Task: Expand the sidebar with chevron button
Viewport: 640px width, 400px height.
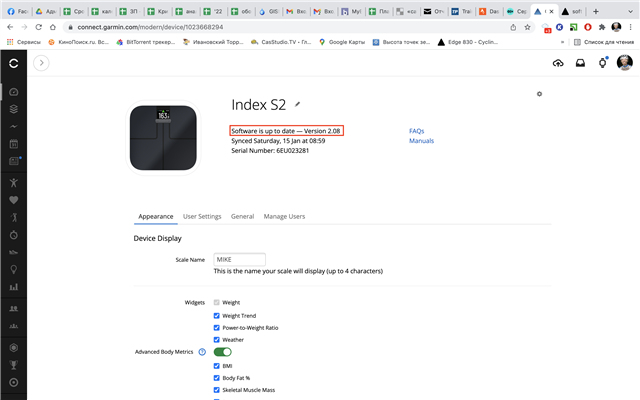Action: [x=41, y=63]
